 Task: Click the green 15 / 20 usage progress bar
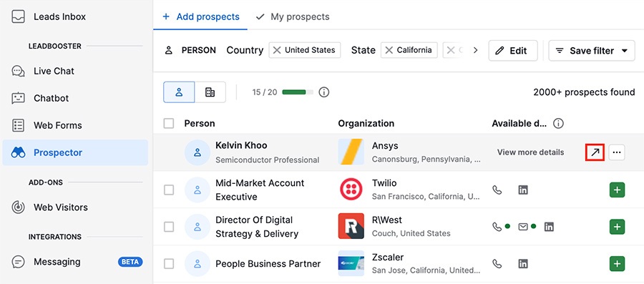pyautogui.click(x=298, y=92)
